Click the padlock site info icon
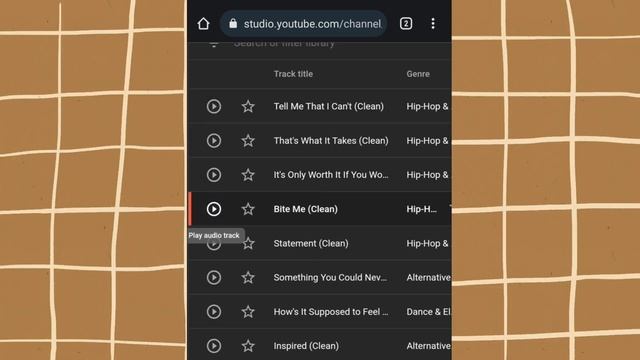 (x=233, y=23)
